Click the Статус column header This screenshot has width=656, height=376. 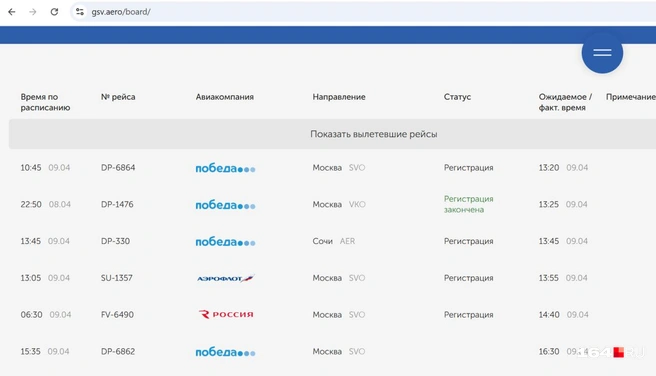(x=457, y=97)
